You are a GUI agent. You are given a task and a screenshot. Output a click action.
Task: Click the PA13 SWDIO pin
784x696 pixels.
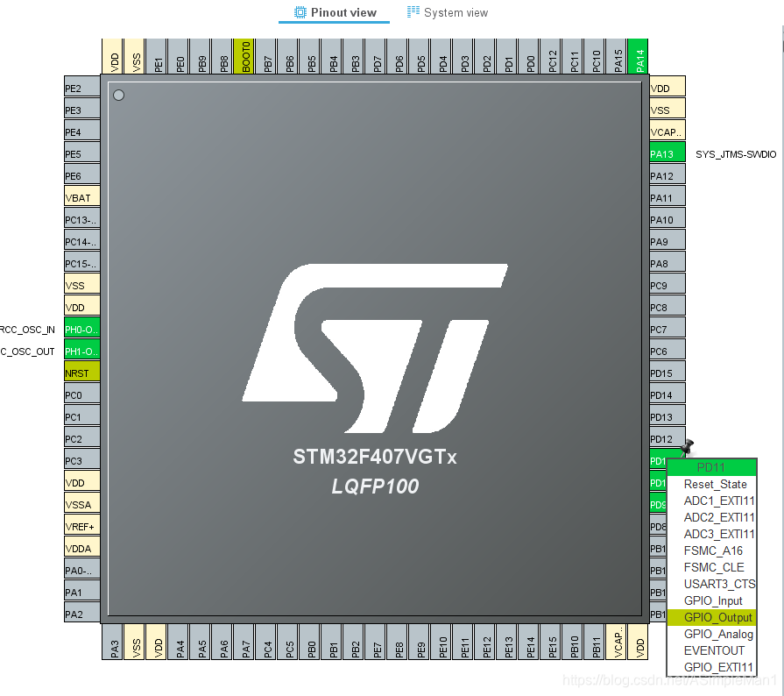pos(667,153)
